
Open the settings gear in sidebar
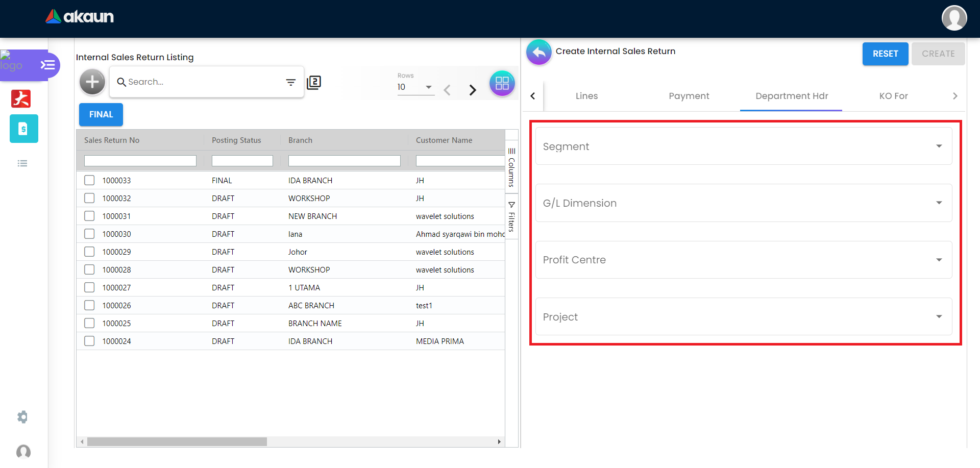click(x=22, y=417)
